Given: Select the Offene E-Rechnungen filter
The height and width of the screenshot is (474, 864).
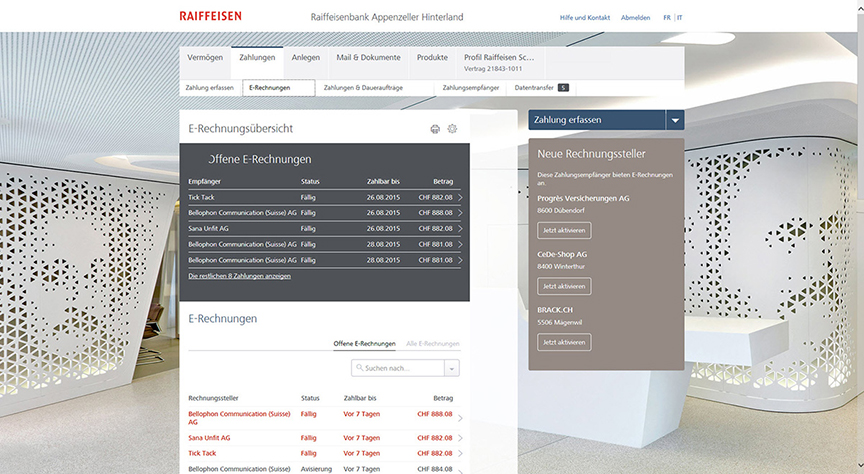Looking at the screenshot, I should coord(364,344).
